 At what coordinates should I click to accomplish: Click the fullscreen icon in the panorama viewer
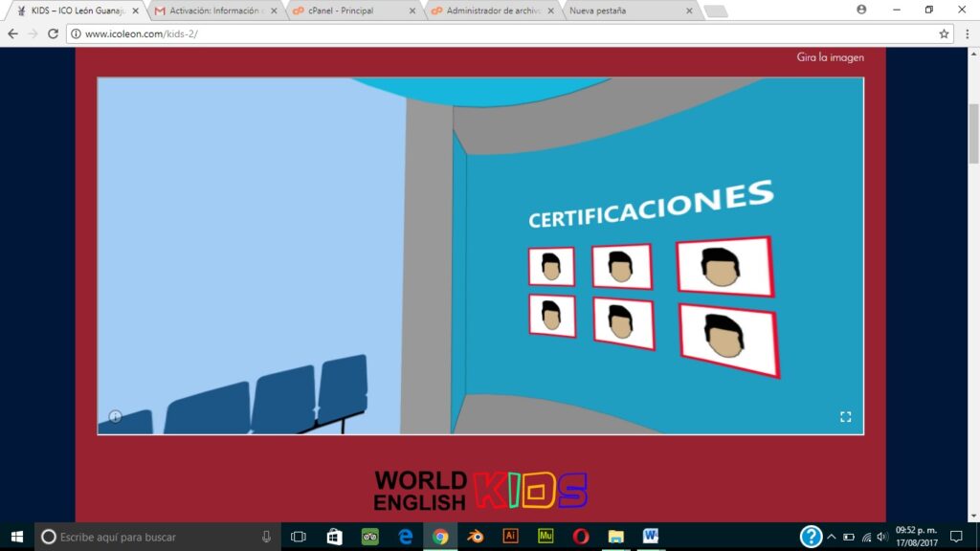[x=845, y=417]
